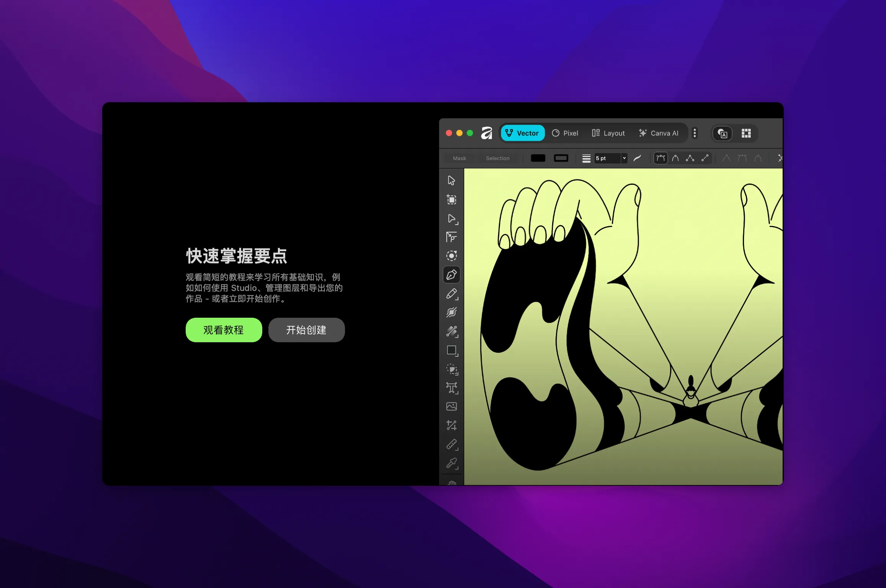Open the Canva AI tab

coord(659,133)
